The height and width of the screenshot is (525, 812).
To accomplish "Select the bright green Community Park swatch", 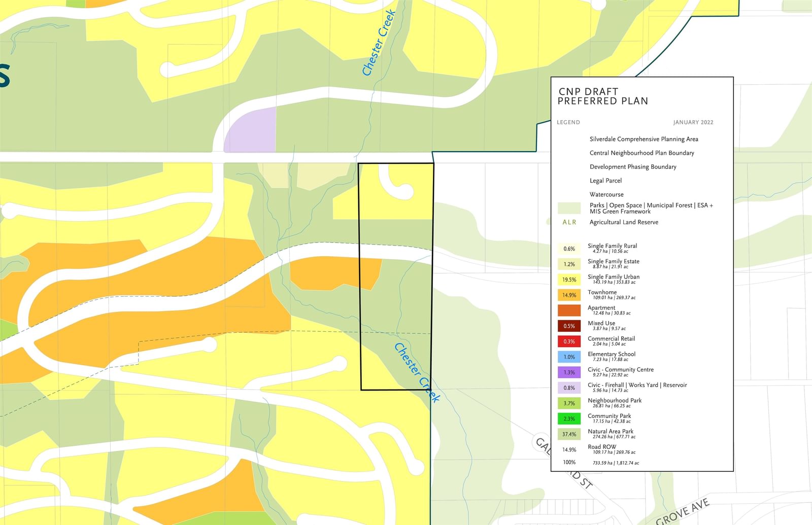I will tap(569, 419).
